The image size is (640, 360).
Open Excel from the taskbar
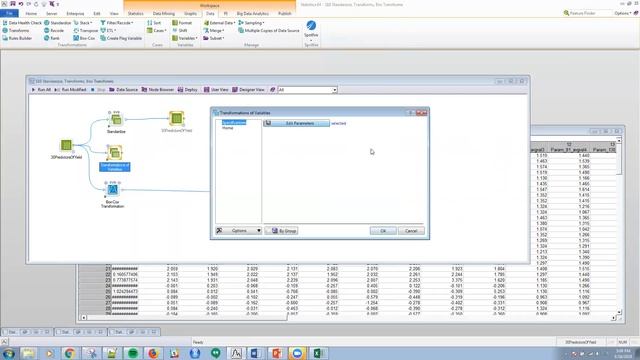(x=318, y=353)
